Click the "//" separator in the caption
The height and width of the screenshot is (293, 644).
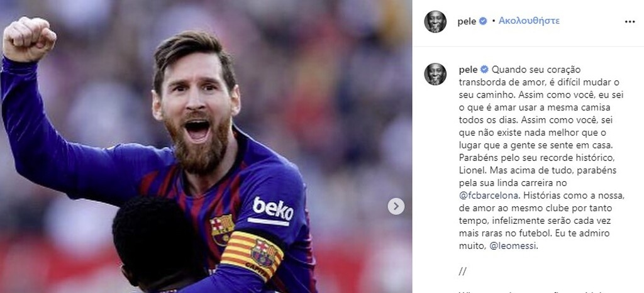coord(464,272)
